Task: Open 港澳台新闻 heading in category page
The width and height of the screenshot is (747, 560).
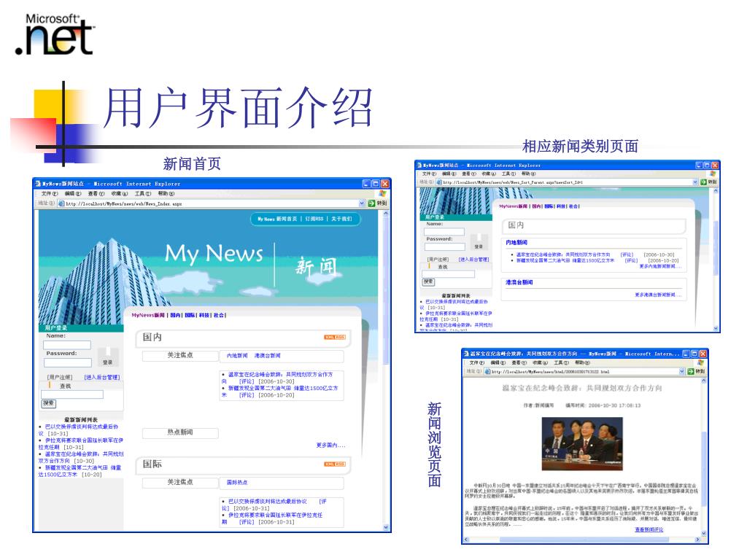Action: (519, 282)
